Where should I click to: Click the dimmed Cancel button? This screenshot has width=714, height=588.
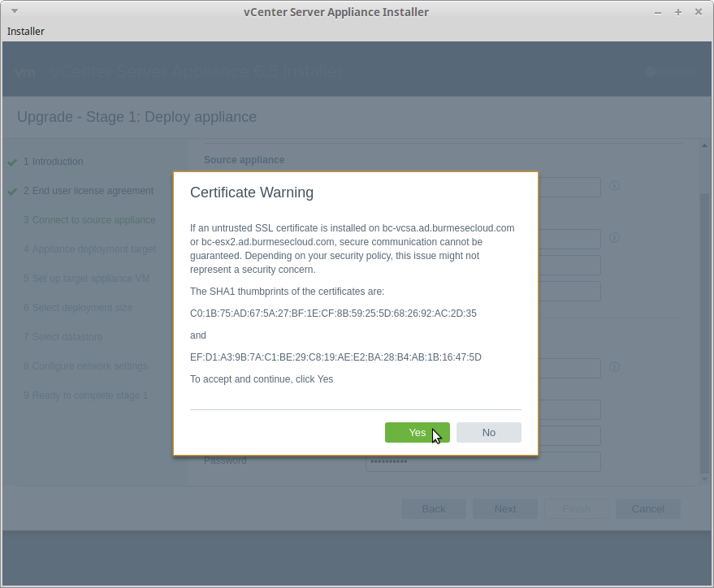647,508
